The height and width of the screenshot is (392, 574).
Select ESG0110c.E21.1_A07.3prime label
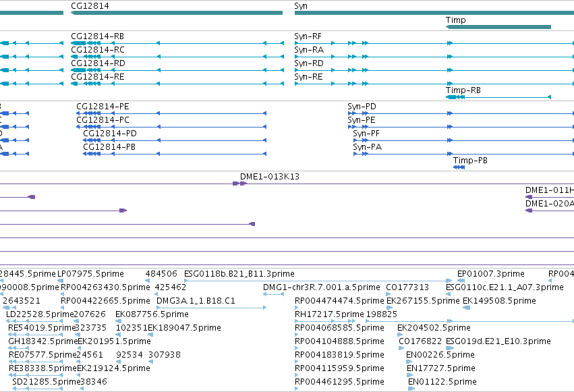(x=505, y=287)
